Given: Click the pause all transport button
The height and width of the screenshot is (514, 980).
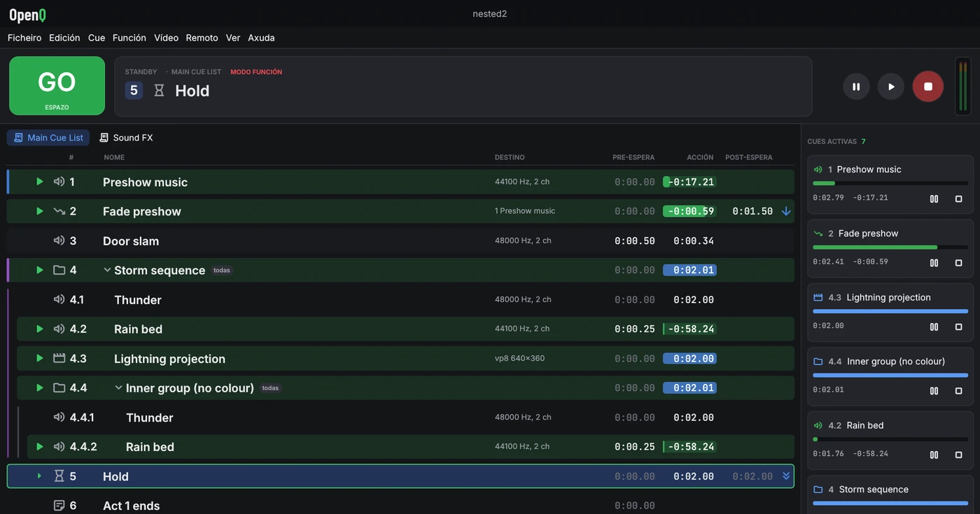Looking at the screenshot, I should pos(855,87).
